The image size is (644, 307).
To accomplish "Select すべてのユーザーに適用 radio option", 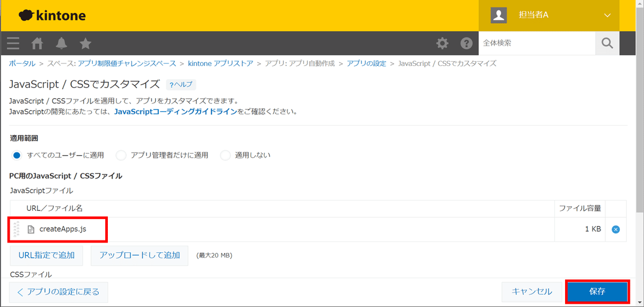I will coord(17,155).
